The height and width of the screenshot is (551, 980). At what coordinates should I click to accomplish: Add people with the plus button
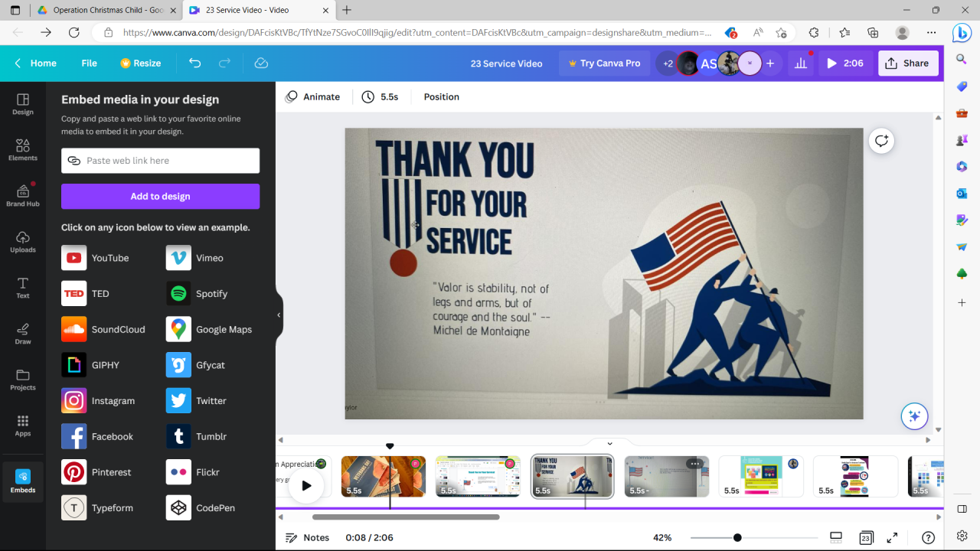point(770,64)
